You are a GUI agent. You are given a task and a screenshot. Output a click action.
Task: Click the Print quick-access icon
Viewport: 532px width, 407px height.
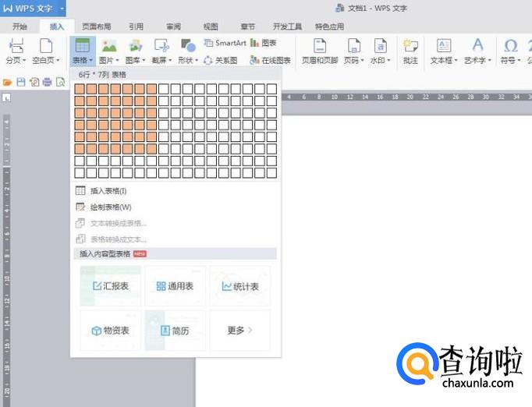pyautogui.click(x=47, y=82)
